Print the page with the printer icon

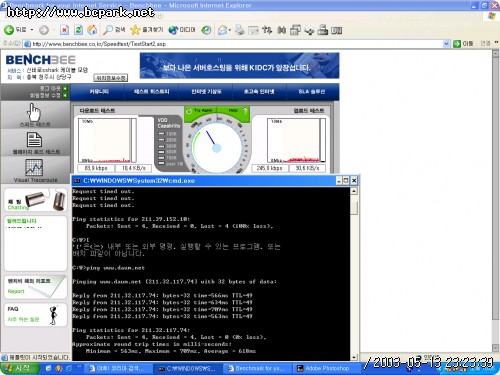pos(239,30)
